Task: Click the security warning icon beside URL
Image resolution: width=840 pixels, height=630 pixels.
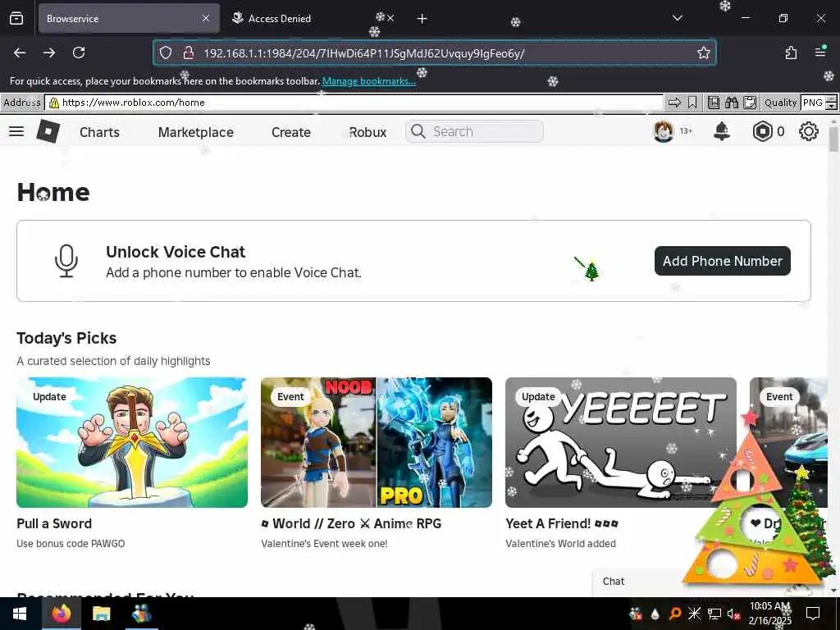Action: click(x=54, y=103)
